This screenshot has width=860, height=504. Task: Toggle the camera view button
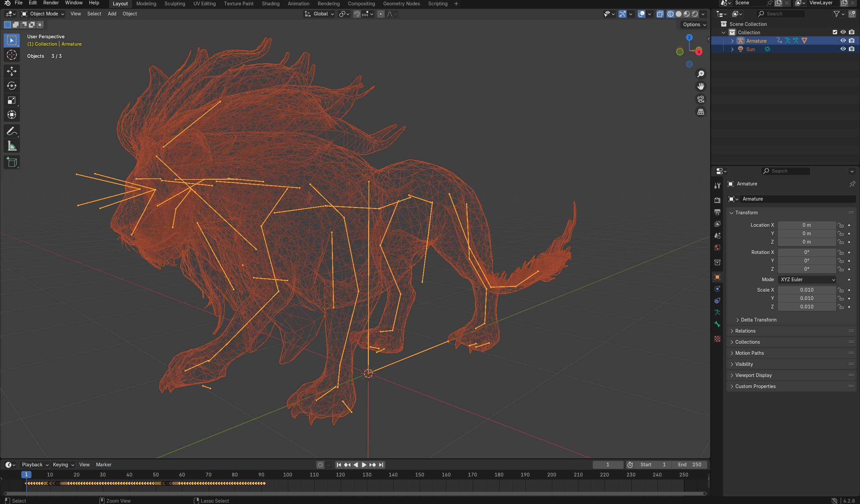tap(701, 99)
